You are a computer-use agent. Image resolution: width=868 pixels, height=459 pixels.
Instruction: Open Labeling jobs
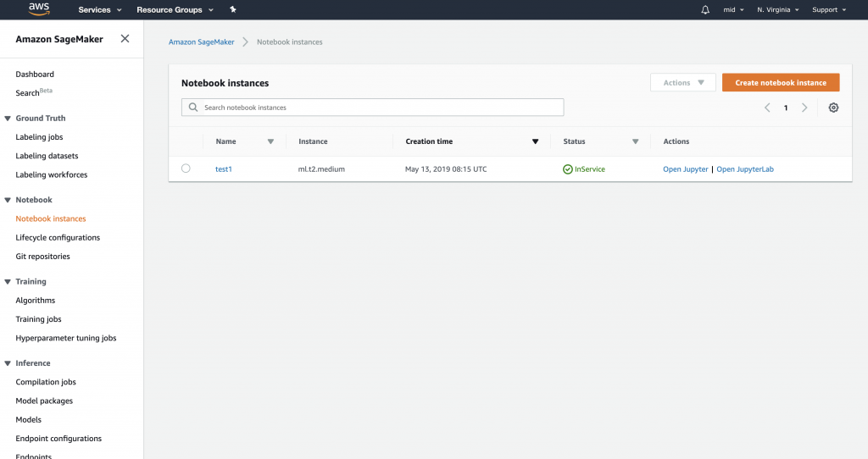39,137
